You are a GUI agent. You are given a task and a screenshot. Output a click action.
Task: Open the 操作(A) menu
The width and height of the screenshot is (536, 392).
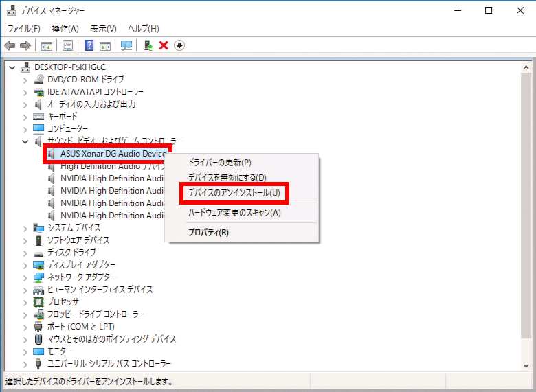(x=65, y=29)
